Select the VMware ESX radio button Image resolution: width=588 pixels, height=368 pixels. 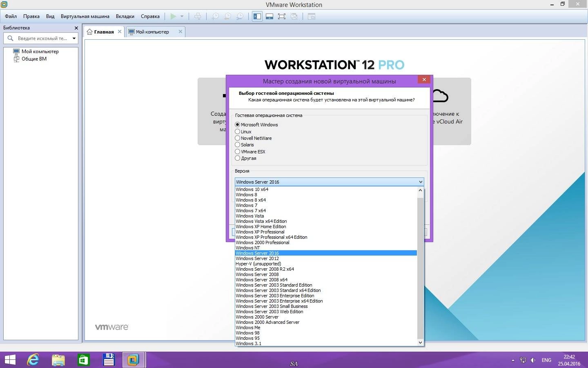237,152
